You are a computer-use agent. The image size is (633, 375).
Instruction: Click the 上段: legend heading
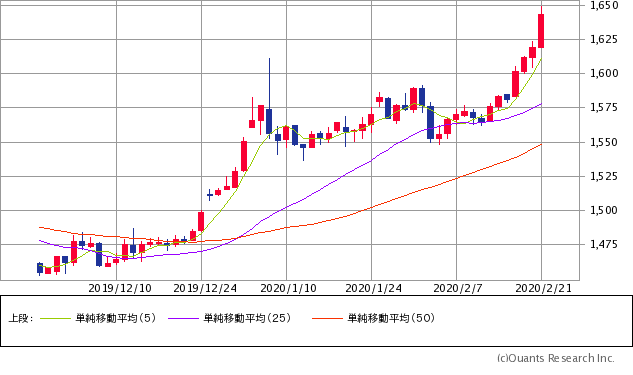pyautogui.click(x=21, y=318)
